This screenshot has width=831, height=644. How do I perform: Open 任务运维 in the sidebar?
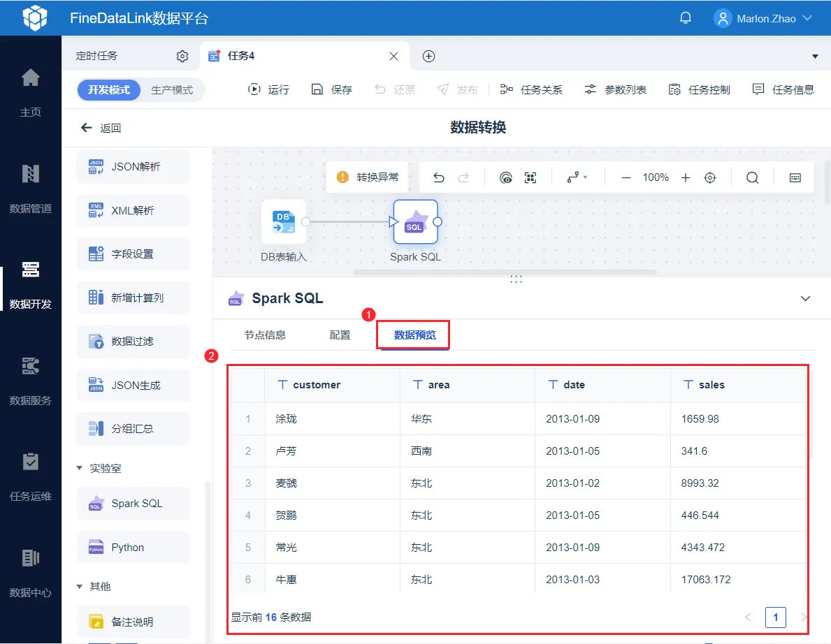31,477
